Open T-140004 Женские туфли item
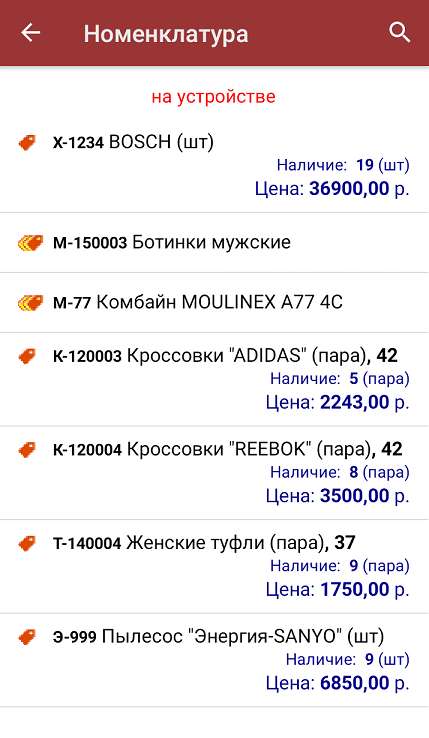This screenshot has width=429, height=738. coord(214,567)
